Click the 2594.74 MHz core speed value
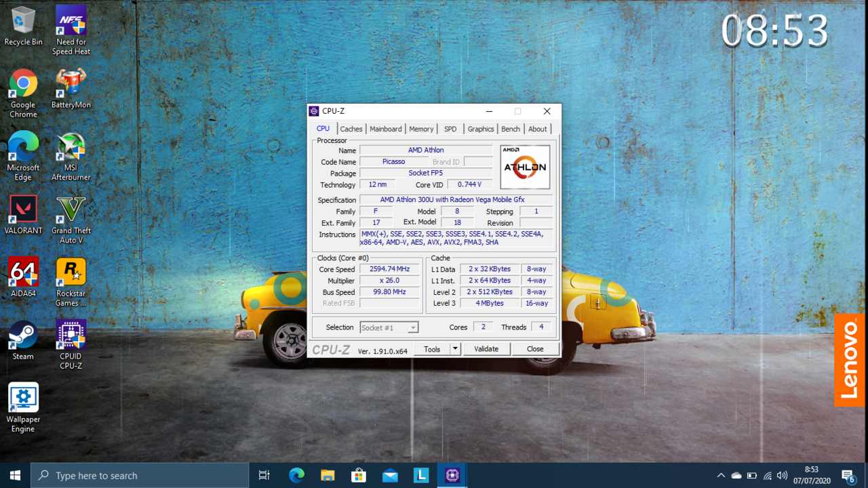 click(x=389, y=269)
